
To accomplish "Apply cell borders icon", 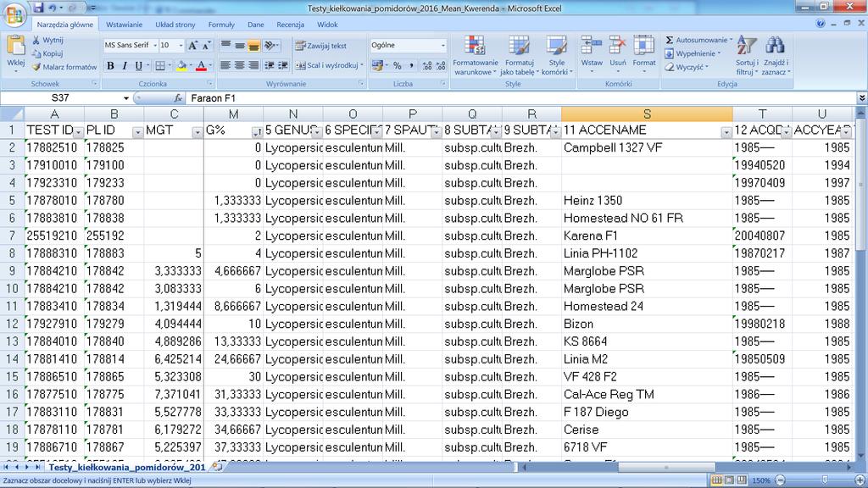I will pos(160,66).
